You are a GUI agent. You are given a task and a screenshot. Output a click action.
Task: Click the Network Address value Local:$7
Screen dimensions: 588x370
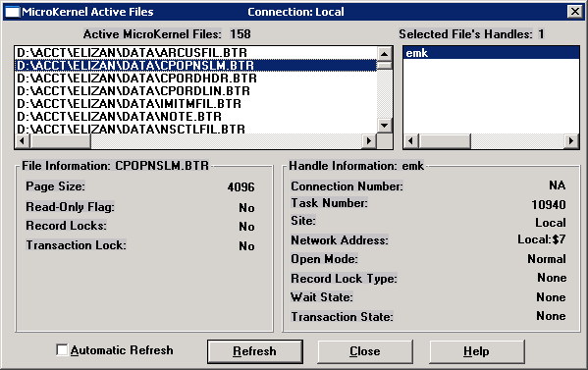point(542,239)
